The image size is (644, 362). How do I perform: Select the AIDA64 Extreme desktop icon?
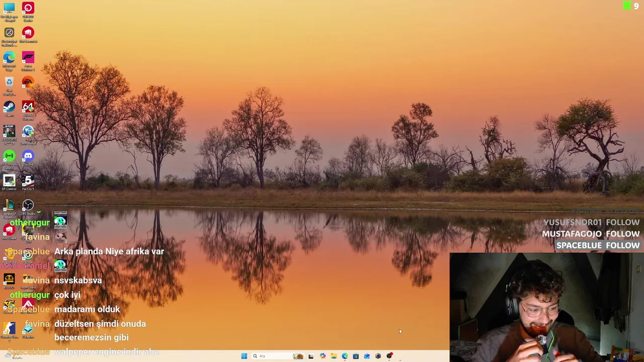[x=28, y=110]
